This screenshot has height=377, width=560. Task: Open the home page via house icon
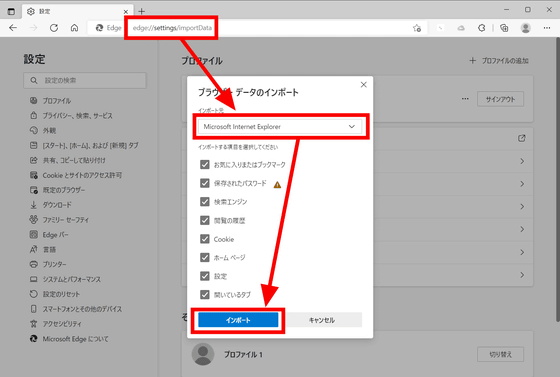(74, 28)
